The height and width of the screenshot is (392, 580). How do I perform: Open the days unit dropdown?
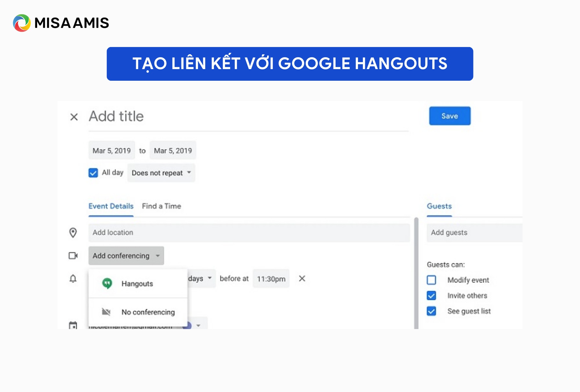tap(201, 278)
